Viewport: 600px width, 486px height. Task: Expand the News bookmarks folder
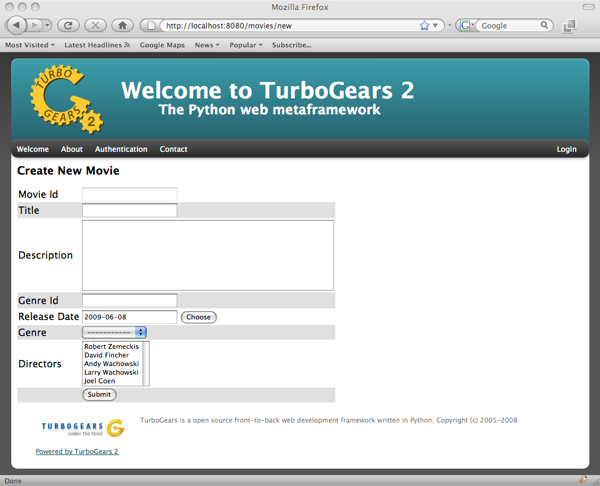tap(207, 45)
